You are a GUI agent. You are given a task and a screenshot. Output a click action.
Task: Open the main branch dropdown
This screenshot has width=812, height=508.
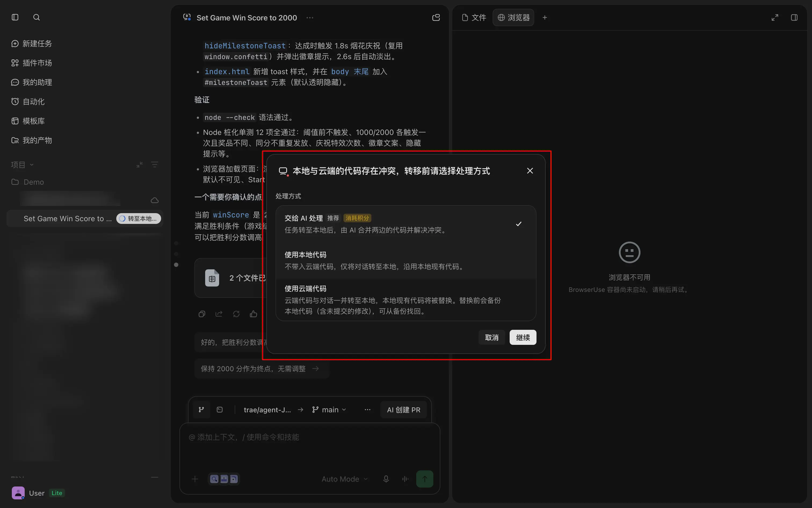coord(329,410)
